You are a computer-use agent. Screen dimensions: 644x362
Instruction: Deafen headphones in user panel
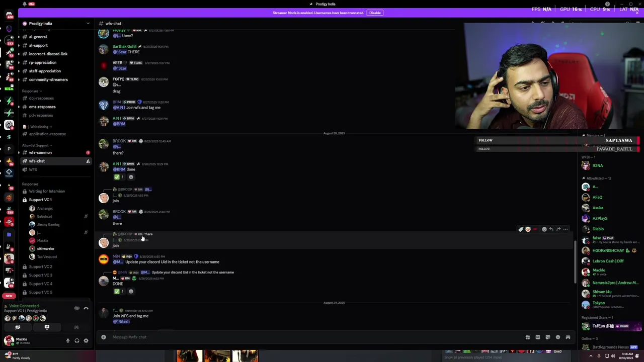coord(77,341)
